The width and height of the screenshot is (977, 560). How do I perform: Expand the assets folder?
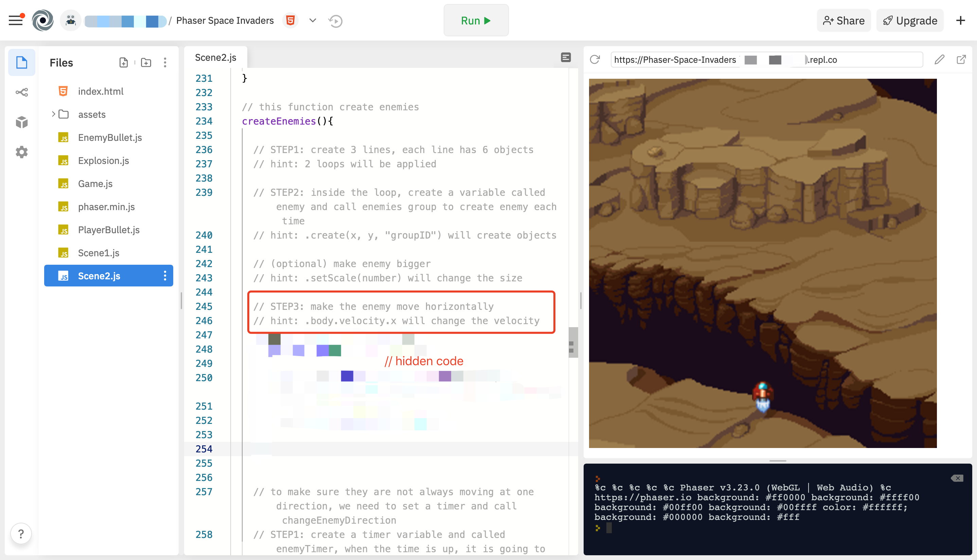pos(54,114)
